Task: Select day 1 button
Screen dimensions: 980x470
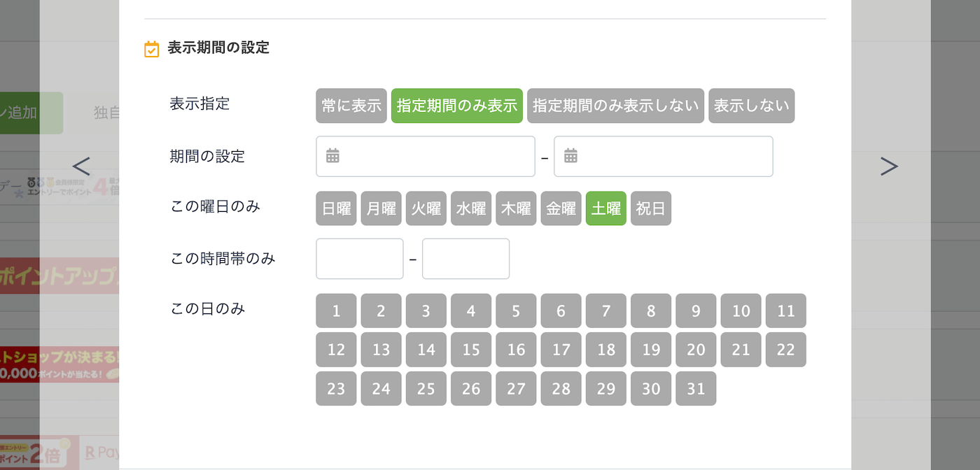Action: coord(336,311)
